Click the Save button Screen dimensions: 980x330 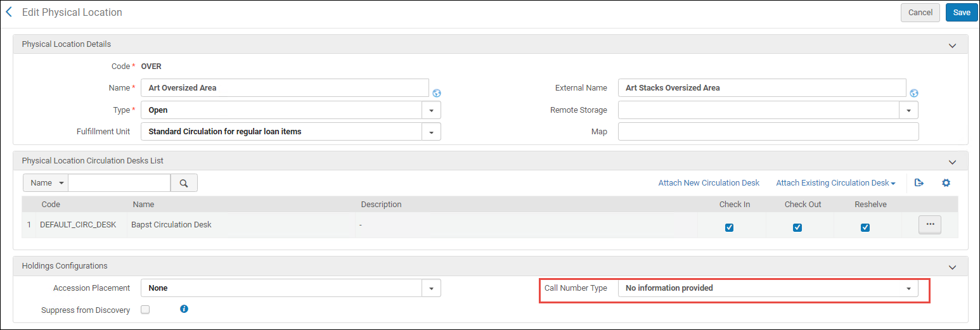(962, 13)
